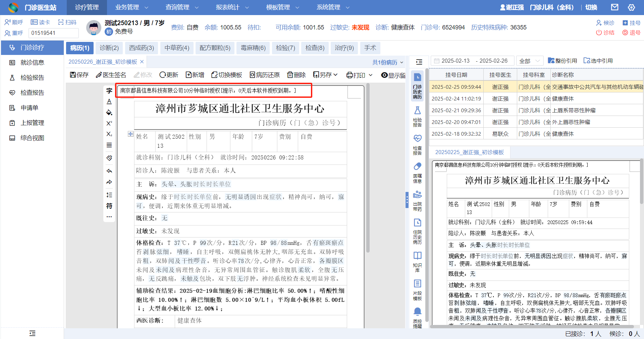Click the card number input field

pyautogui.click(x=54, y=33)
